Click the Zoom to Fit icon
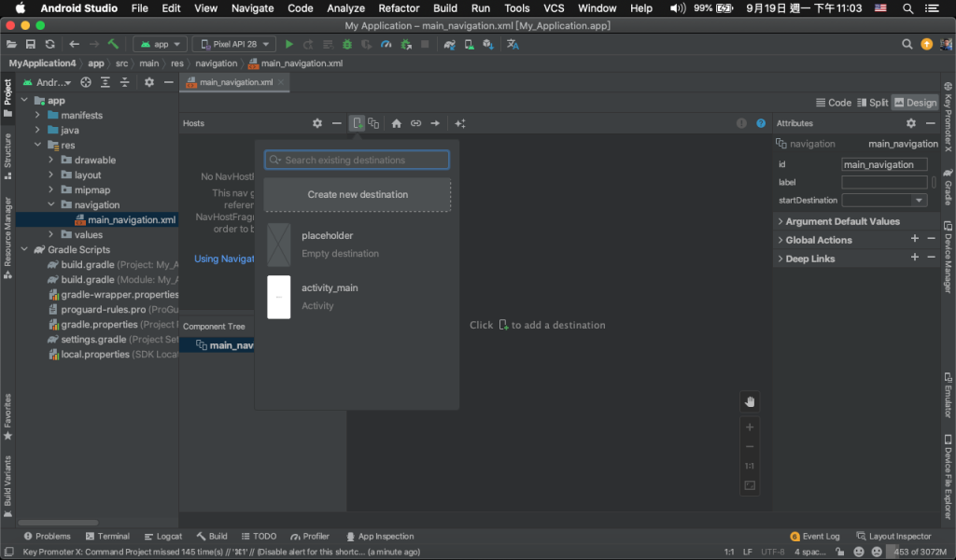Image resolution: width=956 pixels, height=560 pixels. [750, 485]
